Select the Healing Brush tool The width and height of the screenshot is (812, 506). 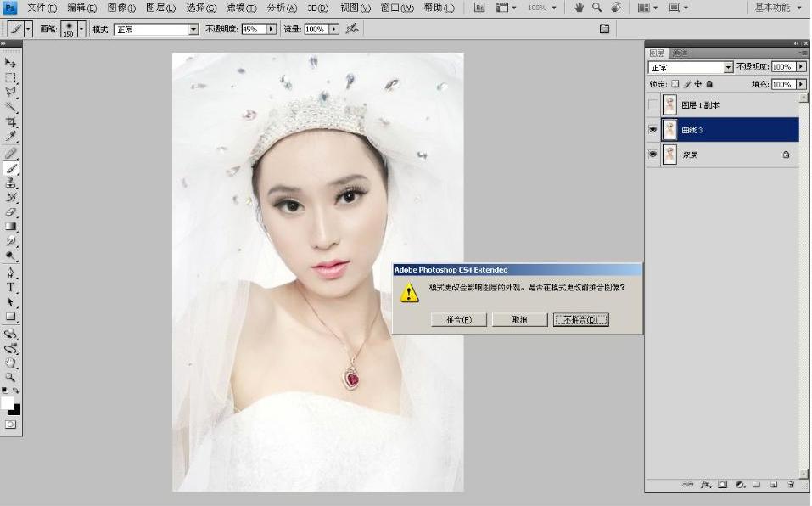(10, 154)
